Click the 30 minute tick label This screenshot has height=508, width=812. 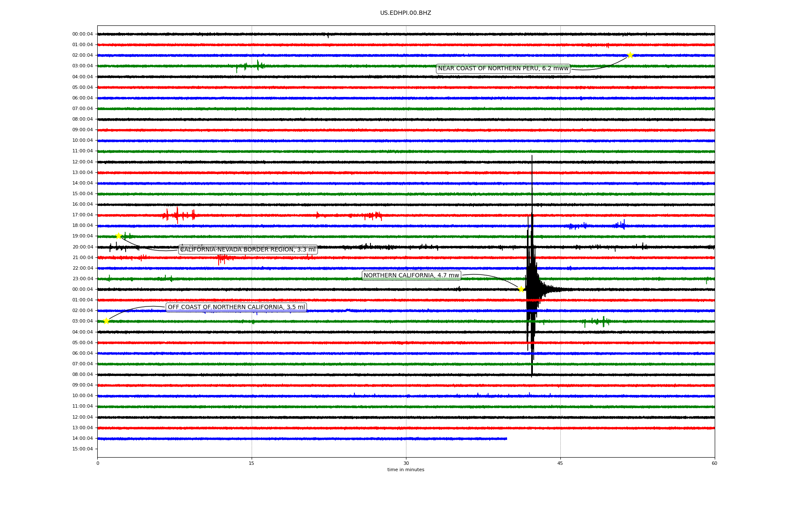(x=406, y=464)
